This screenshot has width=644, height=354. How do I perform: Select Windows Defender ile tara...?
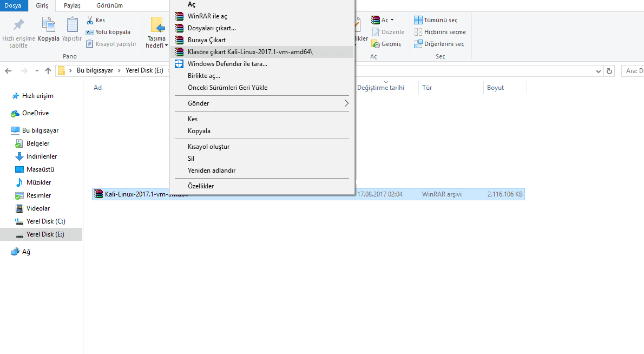coord(261,64)
